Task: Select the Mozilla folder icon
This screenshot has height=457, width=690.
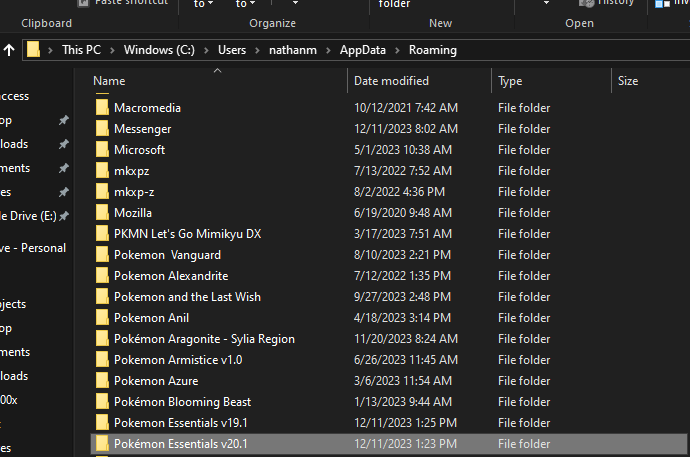Action: tap(102, 213)
